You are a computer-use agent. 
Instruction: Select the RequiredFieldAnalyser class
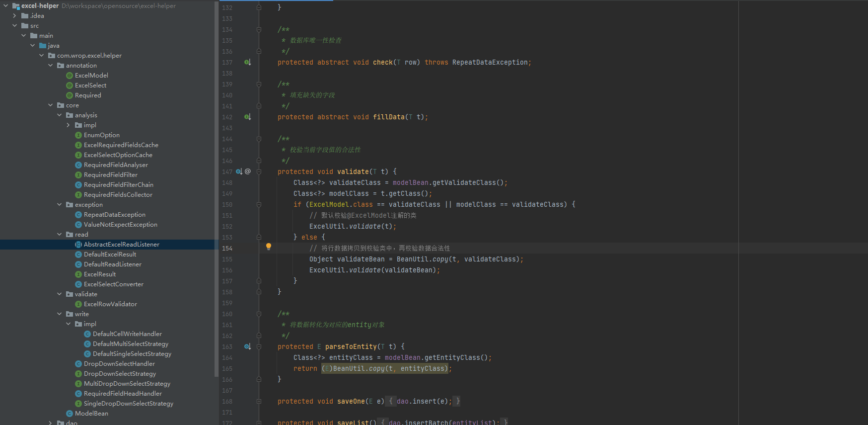click(116, 165)
